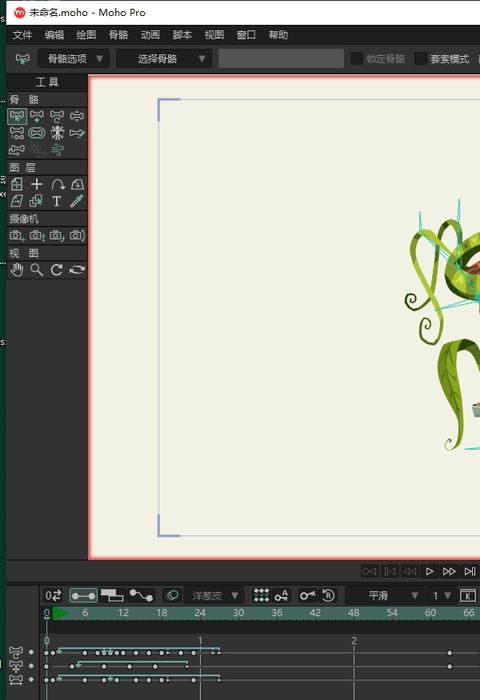Select the Select Bone tool

(17, 116)
